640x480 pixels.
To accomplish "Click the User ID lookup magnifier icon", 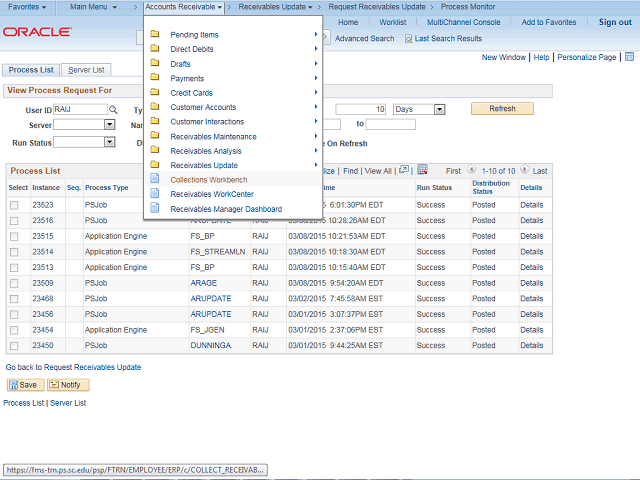I will 112,109.
